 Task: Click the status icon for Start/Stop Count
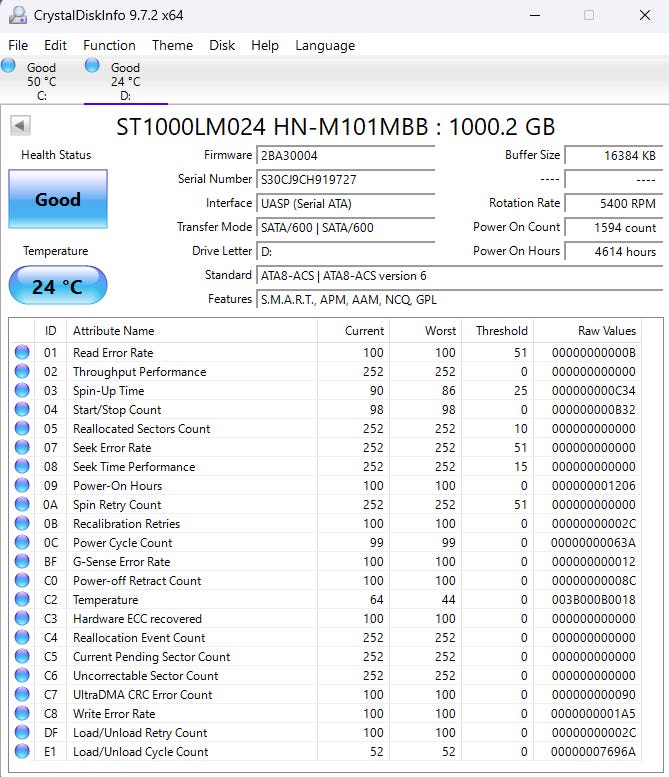[22, 409]
